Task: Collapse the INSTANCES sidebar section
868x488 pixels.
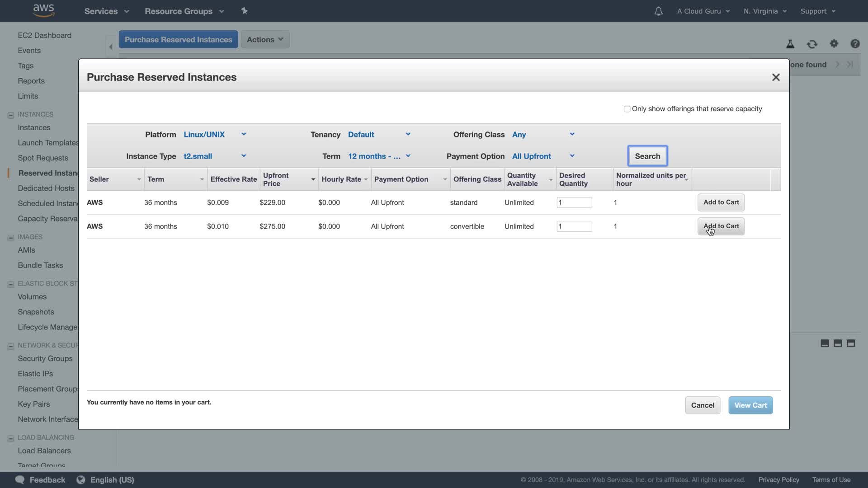Action: pyautogui.click(x=11, y=115)
